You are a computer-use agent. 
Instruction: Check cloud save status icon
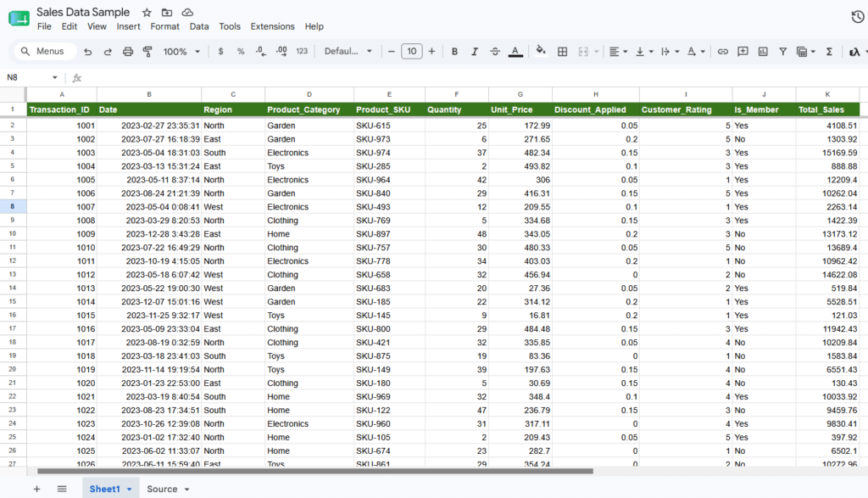[x=187, y=12]
